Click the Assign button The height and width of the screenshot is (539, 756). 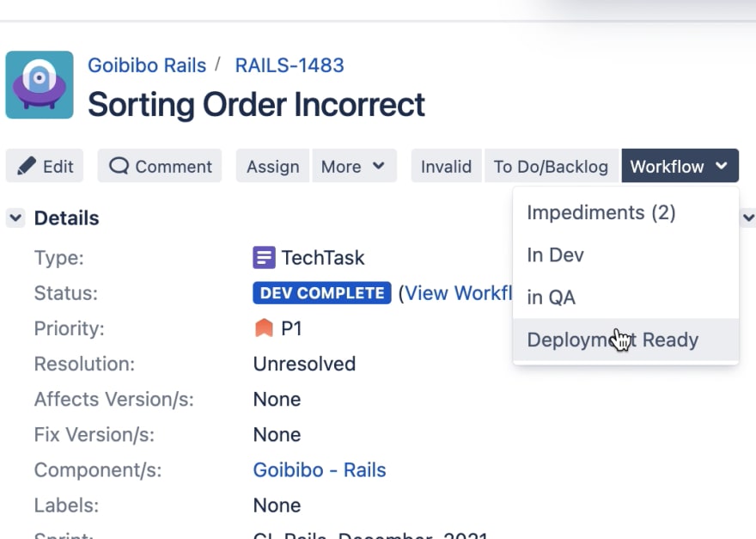(x=272, y=166)
